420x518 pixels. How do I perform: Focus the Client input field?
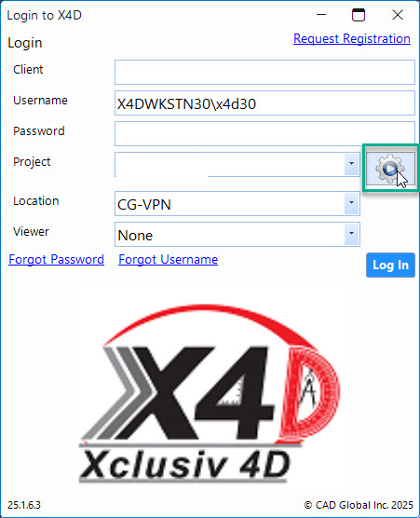(x=264, y=72)
